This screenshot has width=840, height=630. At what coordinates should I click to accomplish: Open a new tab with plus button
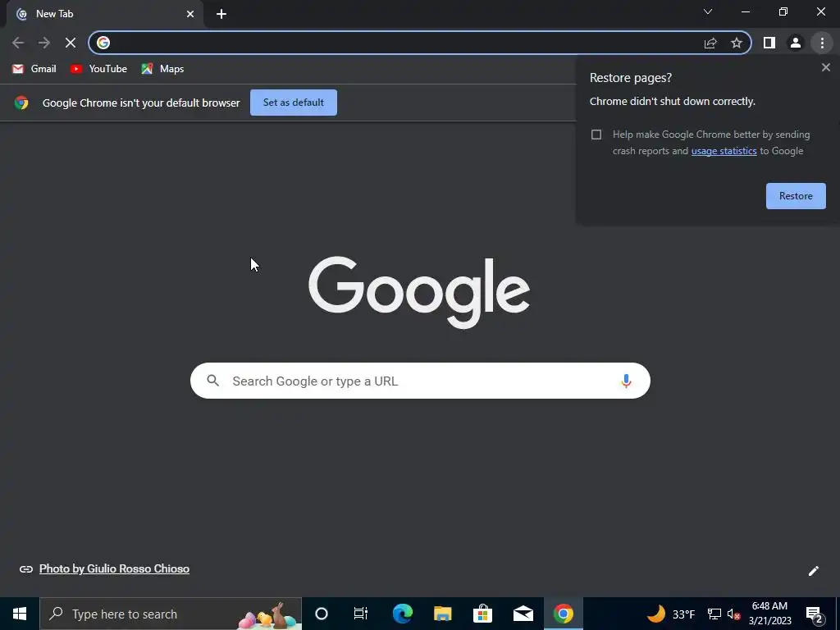[221, 14]
